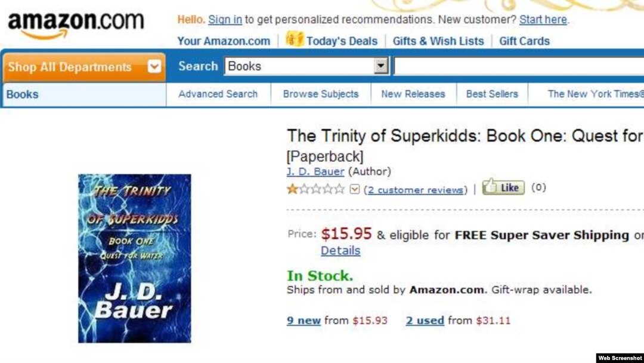Open the J. D. Bauer author link
The image size is (644, 363).
pos(315,171)
